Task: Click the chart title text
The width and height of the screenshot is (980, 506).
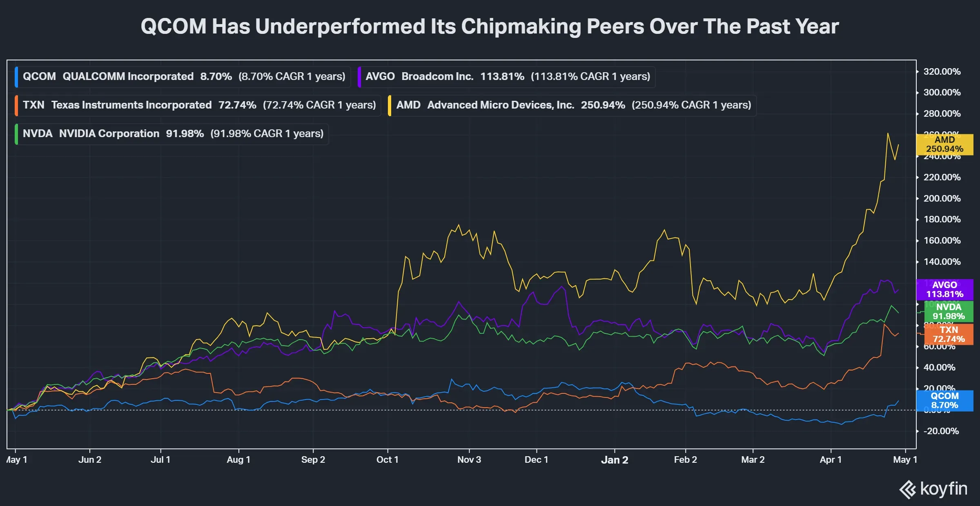Action: tap(490, 27)
